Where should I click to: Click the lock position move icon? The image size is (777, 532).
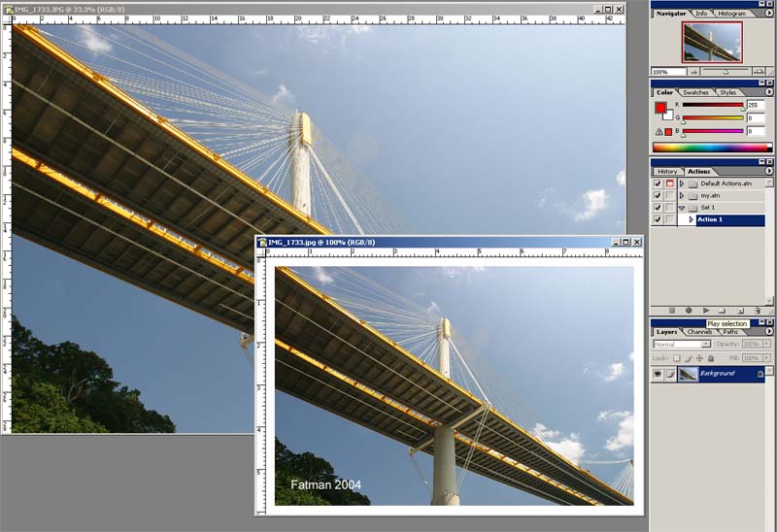click(x=699, y=357)
